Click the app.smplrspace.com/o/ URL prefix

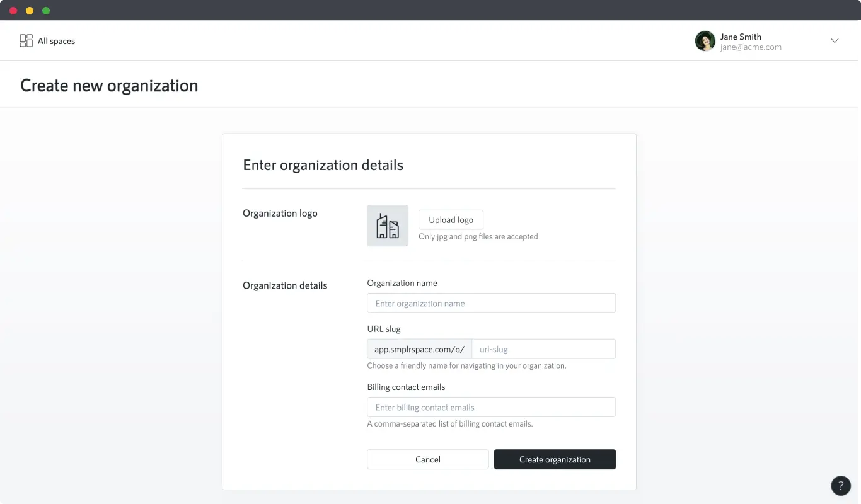[x=419, y=349]
